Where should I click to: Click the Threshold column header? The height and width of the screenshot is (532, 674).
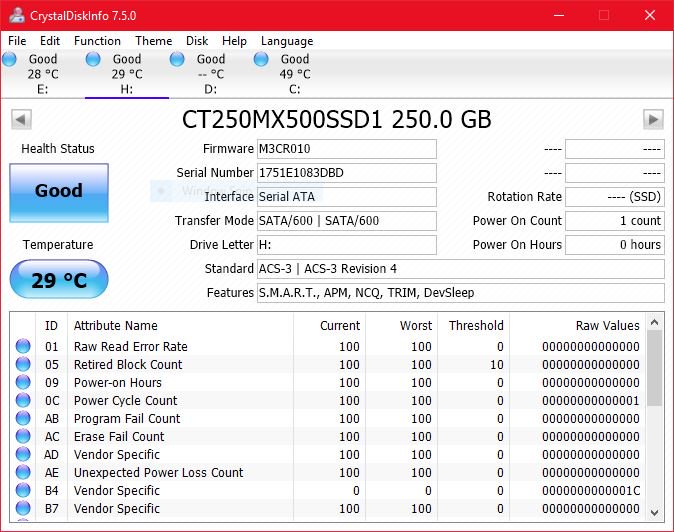click(x=473, y=325)
